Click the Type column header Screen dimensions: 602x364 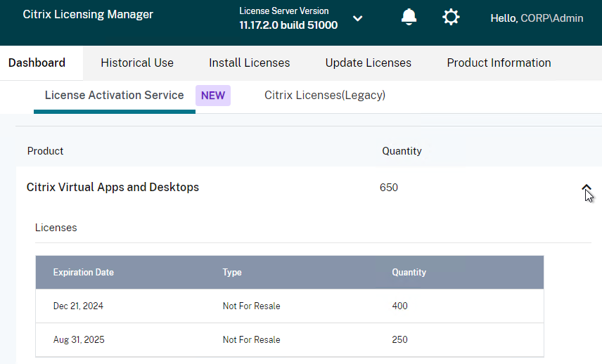(232, 273)
